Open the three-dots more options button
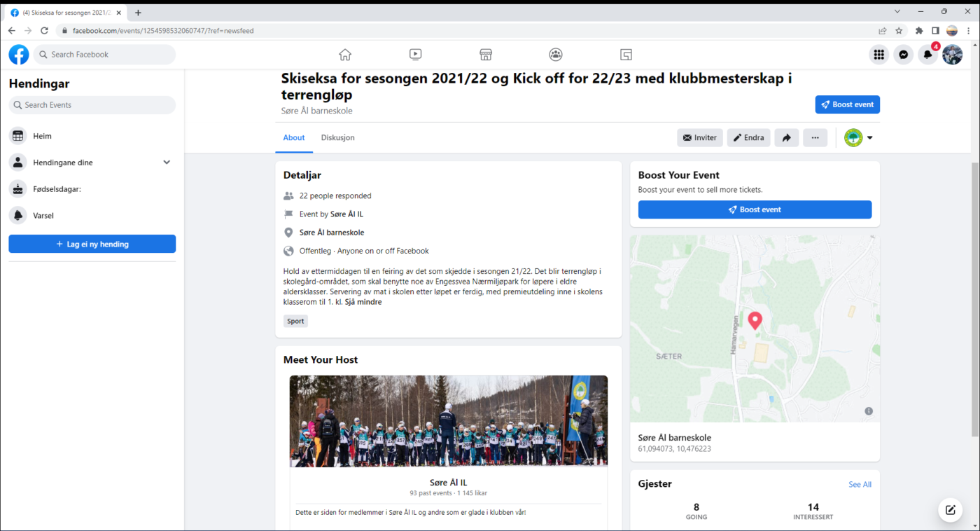 click(815, 138)
